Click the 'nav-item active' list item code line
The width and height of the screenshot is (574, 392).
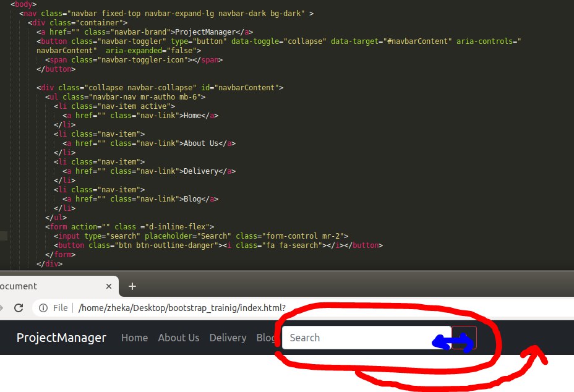(114, 106)
